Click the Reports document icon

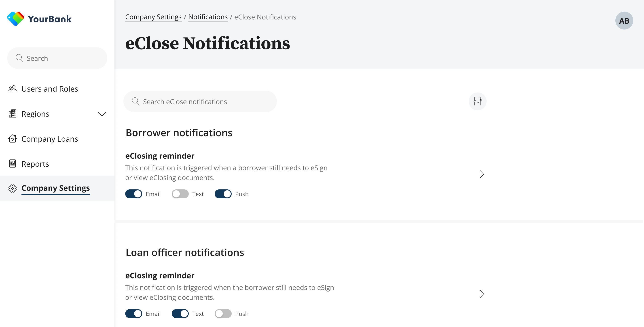13,164
